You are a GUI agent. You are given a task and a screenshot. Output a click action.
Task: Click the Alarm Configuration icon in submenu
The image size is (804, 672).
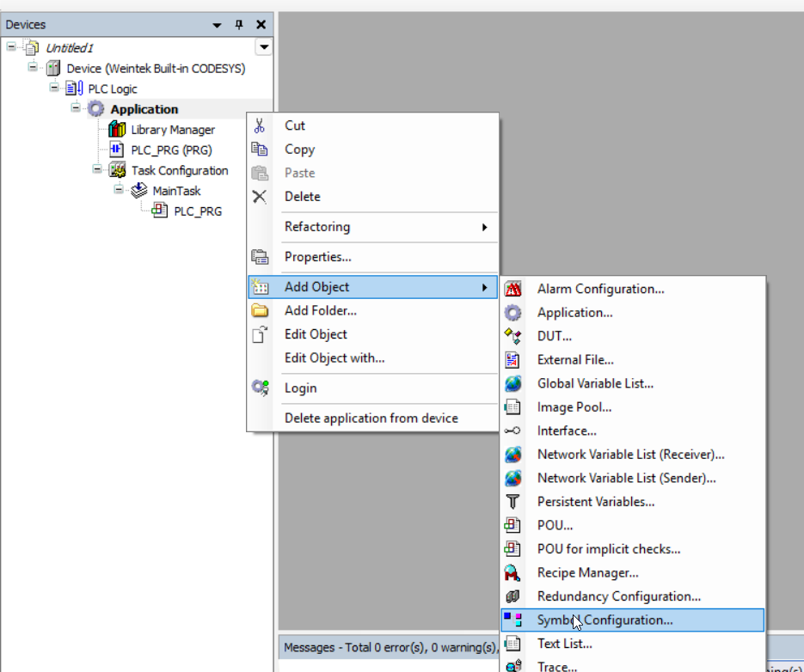click(x=513, y=290)
